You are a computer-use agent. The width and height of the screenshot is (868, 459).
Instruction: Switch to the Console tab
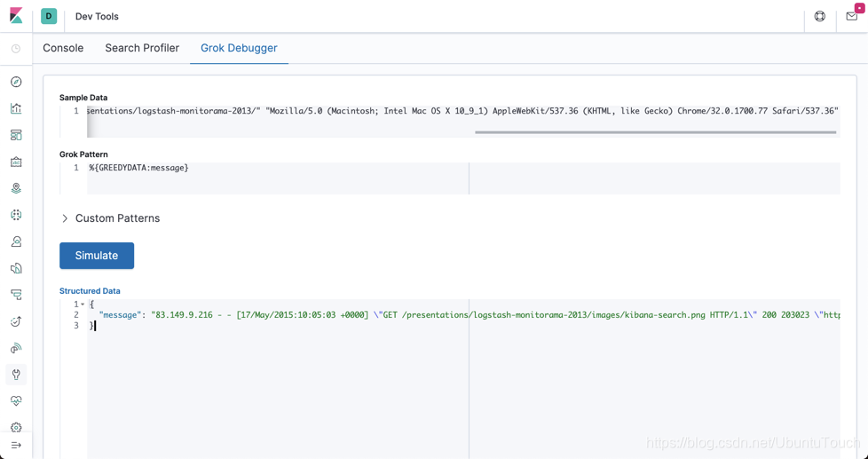(x=63, y=48)
